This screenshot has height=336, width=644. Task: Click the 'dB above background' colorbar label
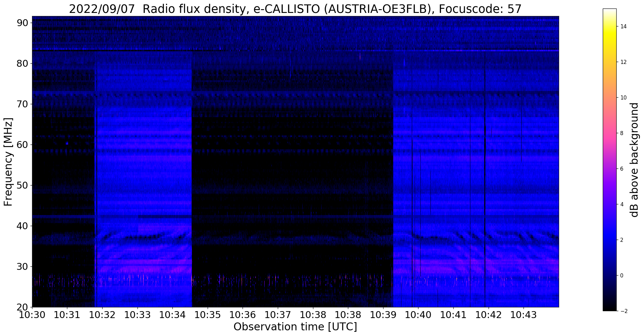pos(634,160)
